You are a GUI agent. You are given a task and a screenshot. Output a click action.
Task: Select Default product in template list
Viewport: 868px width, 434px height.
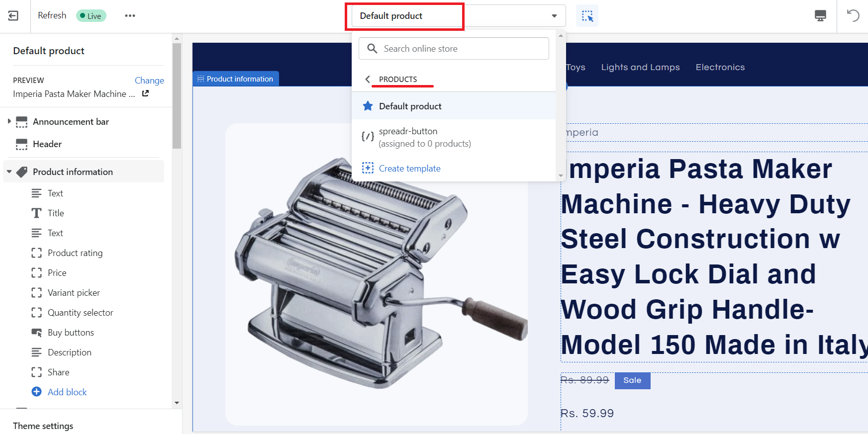pyautogui.click(x=454, y=106)
